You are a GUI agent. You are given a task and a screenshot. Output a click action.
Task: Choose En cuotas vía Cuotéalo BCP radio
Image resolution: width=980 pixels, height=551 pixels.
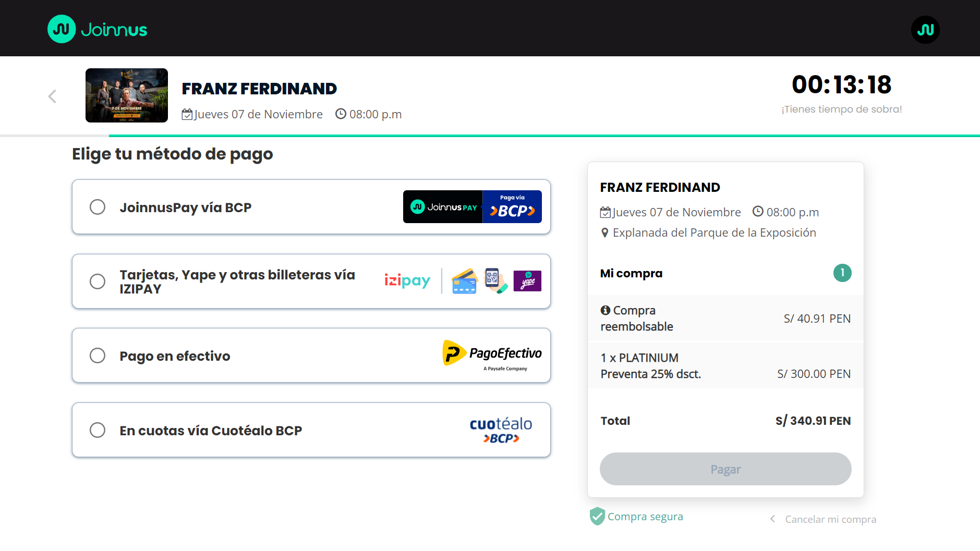click(98, 430)
